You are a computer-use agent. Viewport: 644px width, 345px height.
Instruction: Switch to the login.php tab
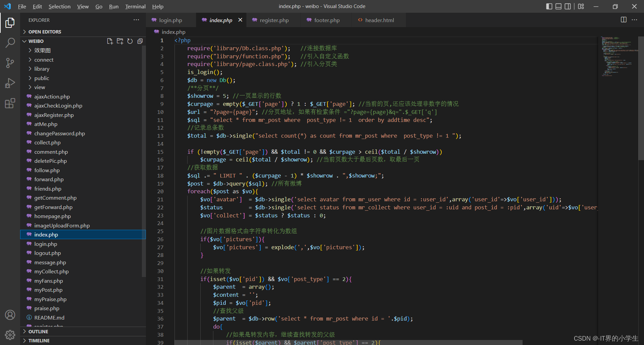pyautogui.click(x=171, y=20)
